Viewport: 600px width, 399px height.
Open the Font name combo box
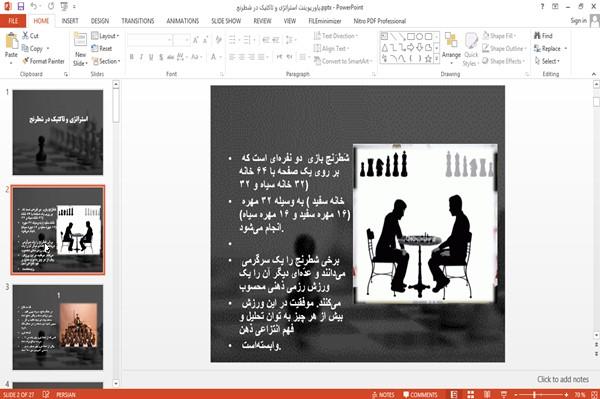(150, 39)
